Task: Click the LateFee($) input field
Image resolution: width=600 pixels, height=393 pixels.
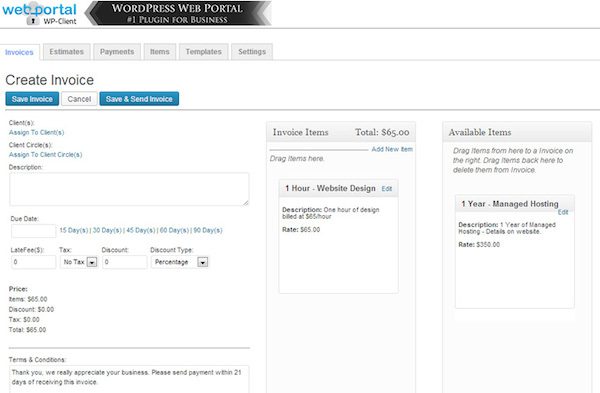Action: tap(34, 262)
